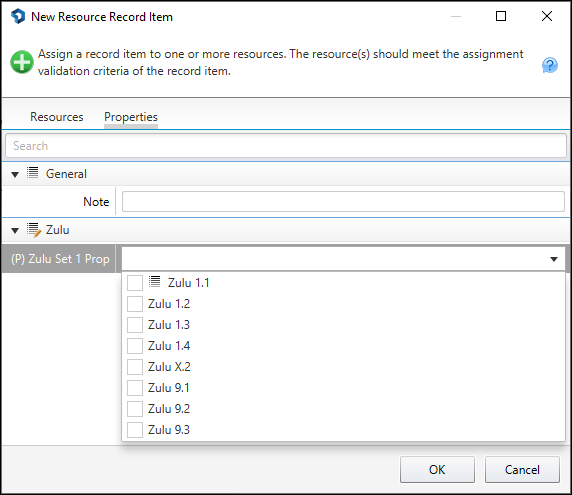Click into the Search field
This screenshot has width=572, height=495.
pos(286,146)
